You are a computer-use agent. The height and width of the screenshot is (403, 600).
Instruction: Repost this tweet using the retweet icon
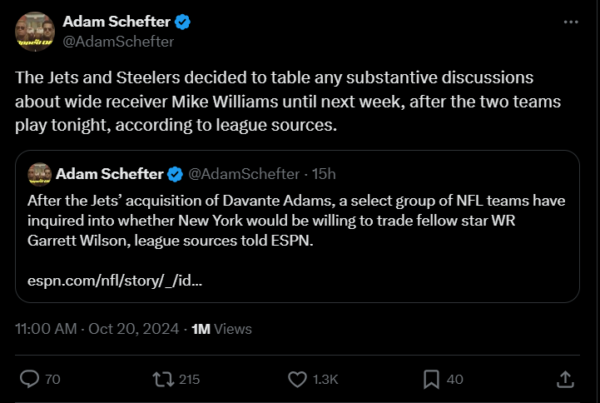pyautogui.click(x=160, y=379)
